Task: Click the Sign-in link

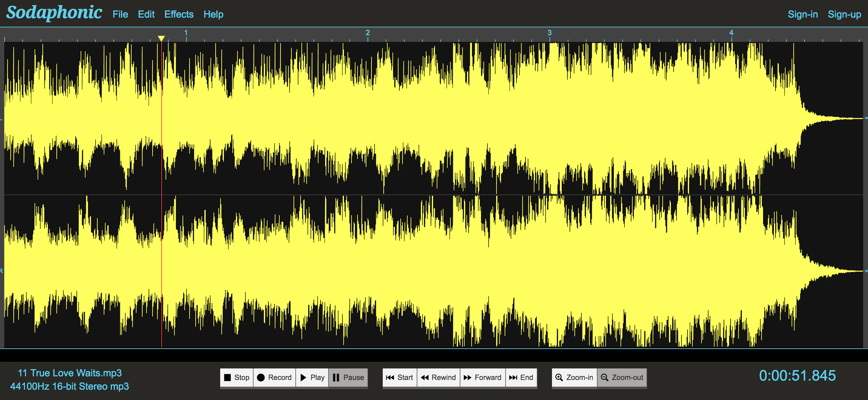Action: (x=802, y=15)
